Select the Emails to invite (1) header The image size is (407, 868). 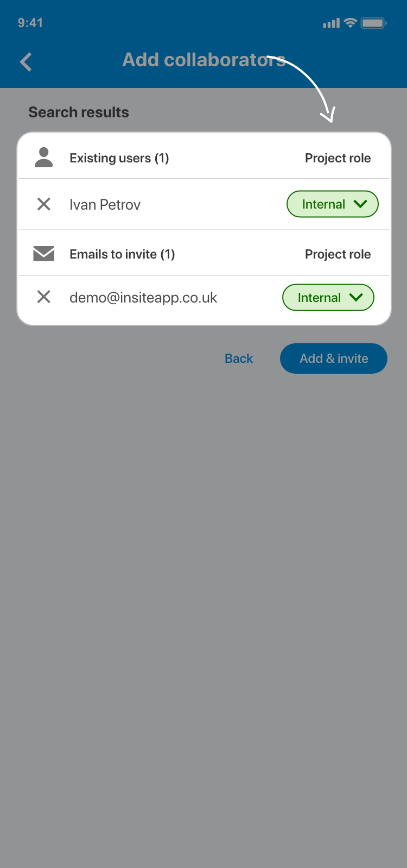(x=122, y=254)
